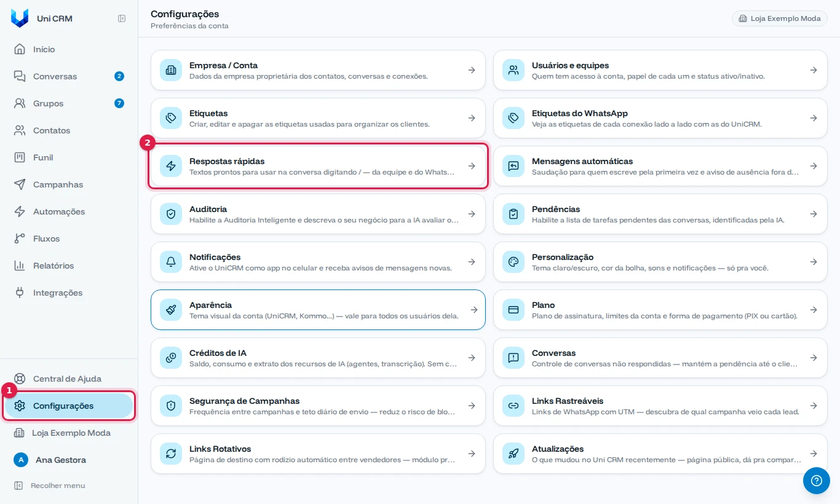The height and width of the screenshot is (504, 840).
Task: Expand Empresa / Conta using its arrow
Action: [472, 70]
